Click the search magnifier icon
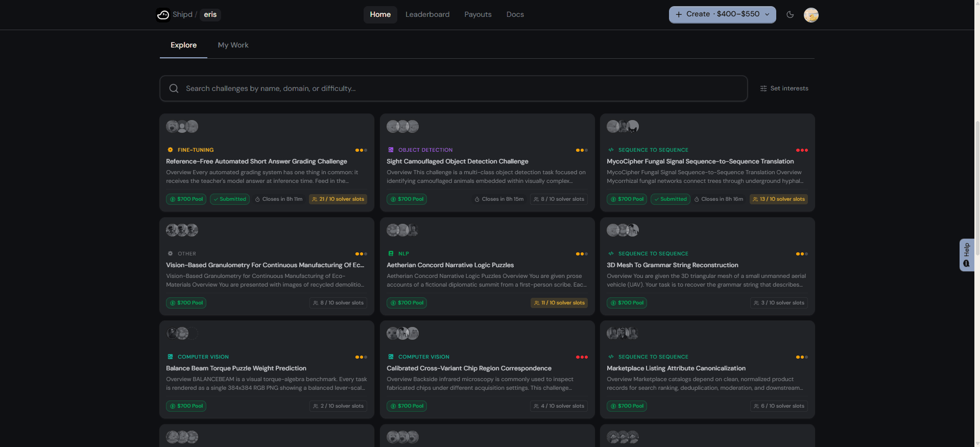The width and height of the screenshot is (980, 447). [x=174, y=88]
